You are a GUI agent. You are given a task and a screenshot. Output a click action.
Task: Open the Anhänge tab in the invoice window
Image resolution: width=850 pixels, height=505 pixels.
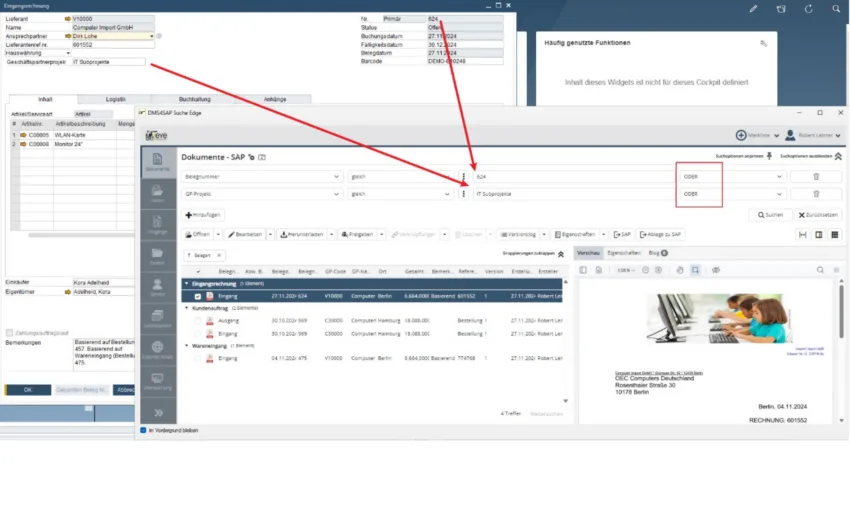[x=275, y=99]
